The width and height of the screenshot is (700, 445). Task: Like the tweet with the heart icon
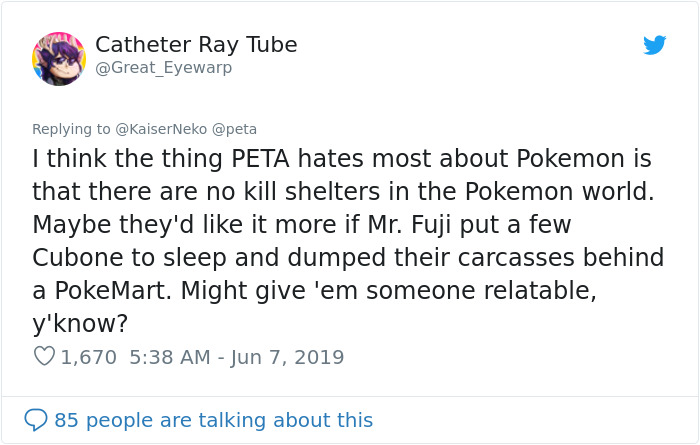point(44,356)
